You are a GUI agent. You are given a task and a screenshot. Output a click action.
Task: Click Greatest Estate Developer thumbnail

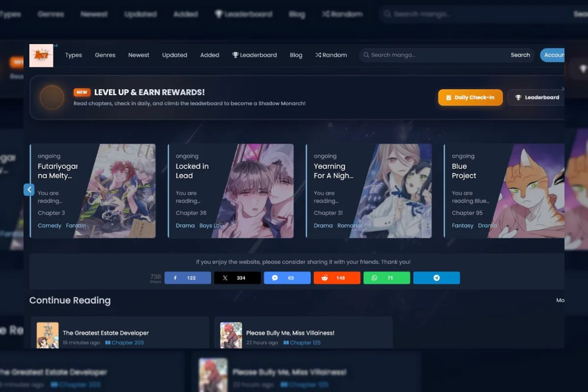(48, 335)
